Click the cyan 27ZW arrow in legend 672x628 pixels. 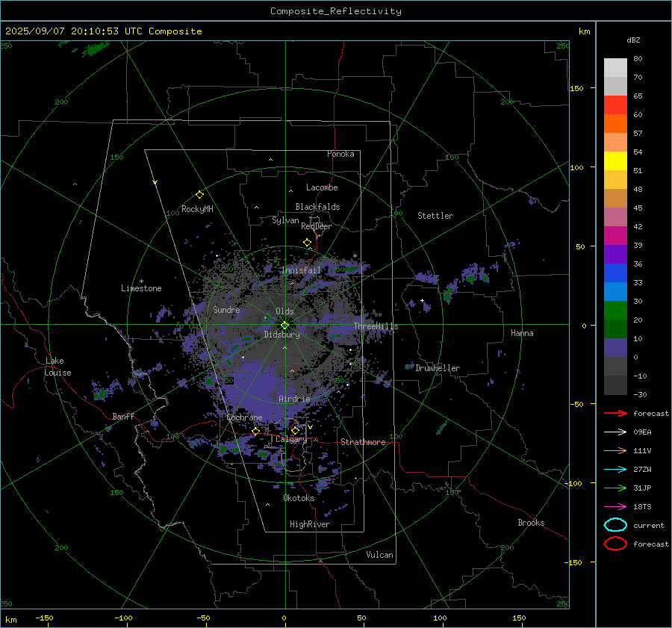615,470
